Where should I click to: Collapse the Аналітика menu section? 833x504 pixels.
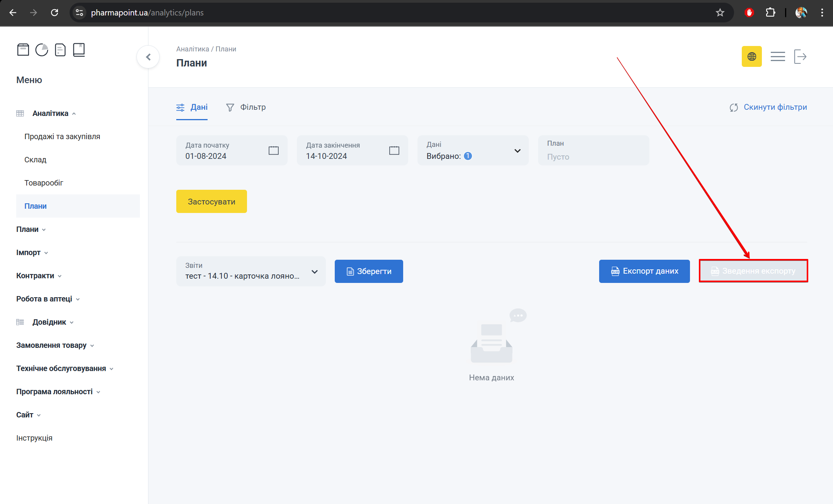click(50, 113)
